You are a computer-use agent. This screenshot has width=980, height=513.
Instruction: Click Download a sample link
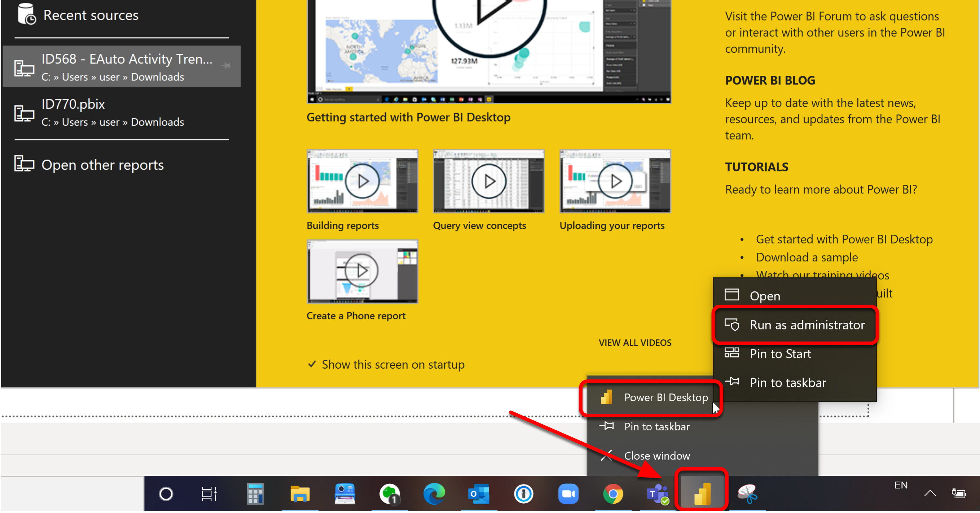tap(807, 257)
